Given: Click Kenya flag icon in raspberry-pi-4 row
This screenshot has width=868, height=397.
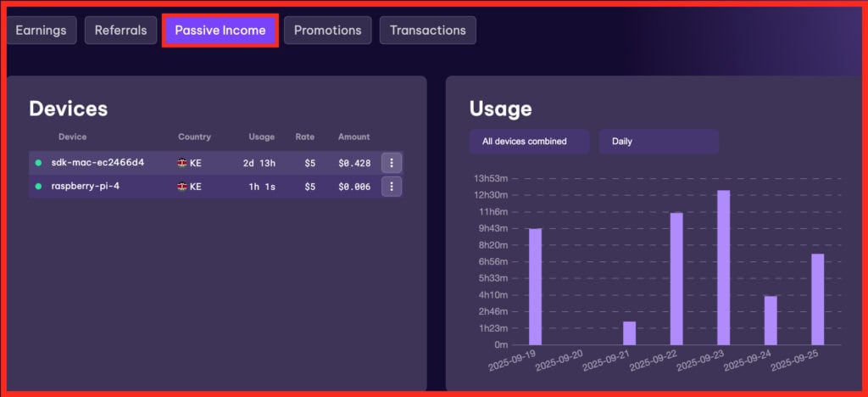Looking at the screenshot, I should 182,187.
